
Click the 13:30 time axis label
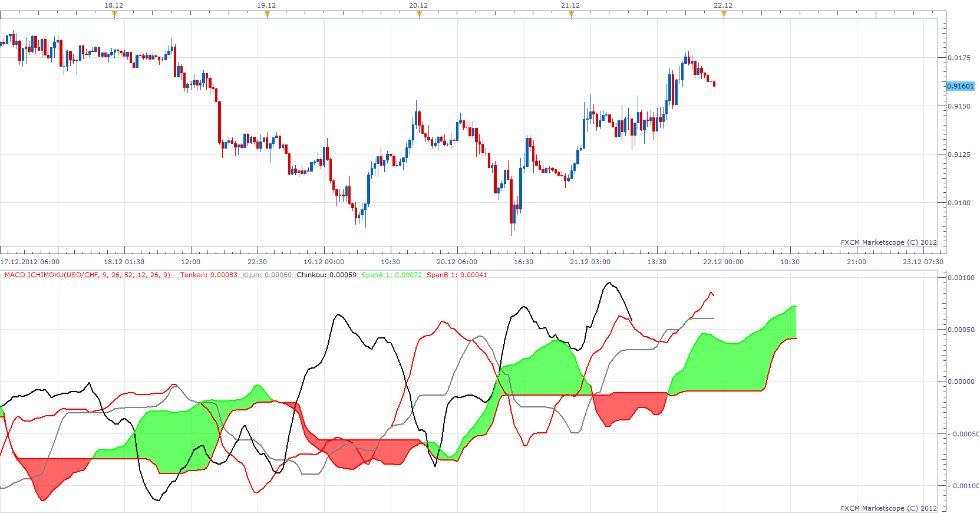(656, 262)
